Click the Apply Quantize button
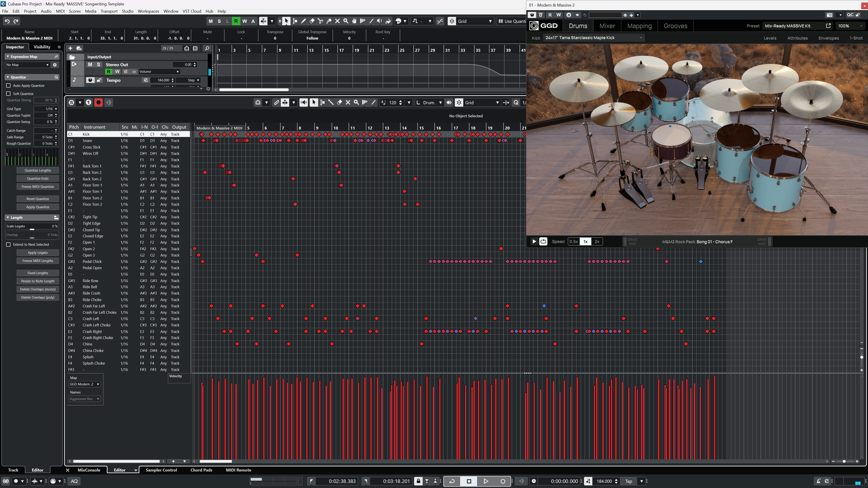This screenshot has width=868, height=488. click(x=38, y=207)
